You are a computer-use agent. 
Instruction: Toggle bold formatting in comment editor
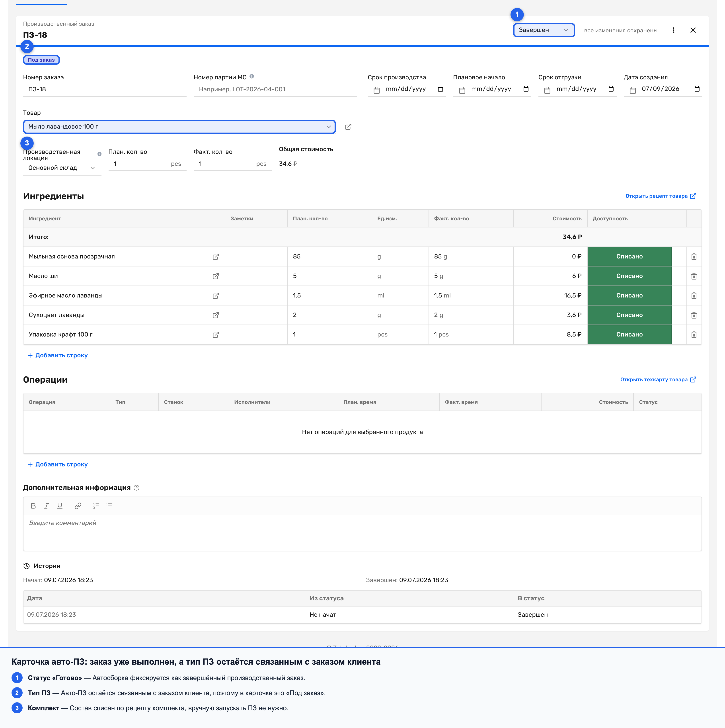[x=33, y=506]
